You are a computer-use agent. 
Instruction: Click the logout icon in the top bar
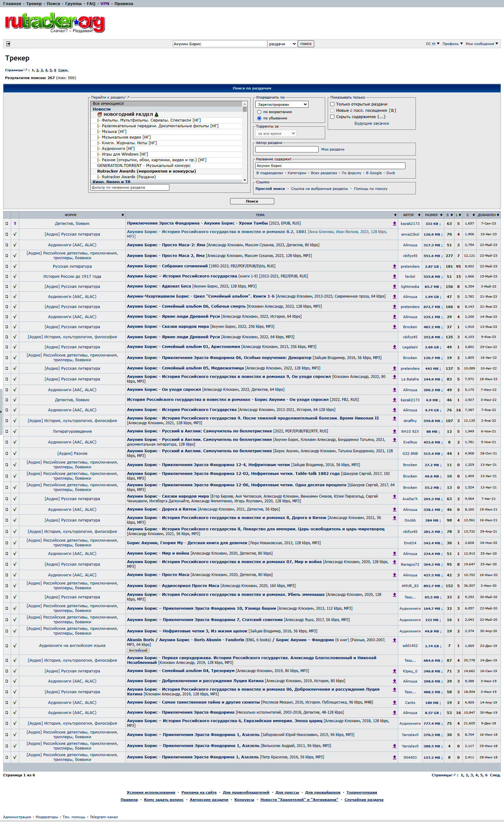click(x=8, y=44)
